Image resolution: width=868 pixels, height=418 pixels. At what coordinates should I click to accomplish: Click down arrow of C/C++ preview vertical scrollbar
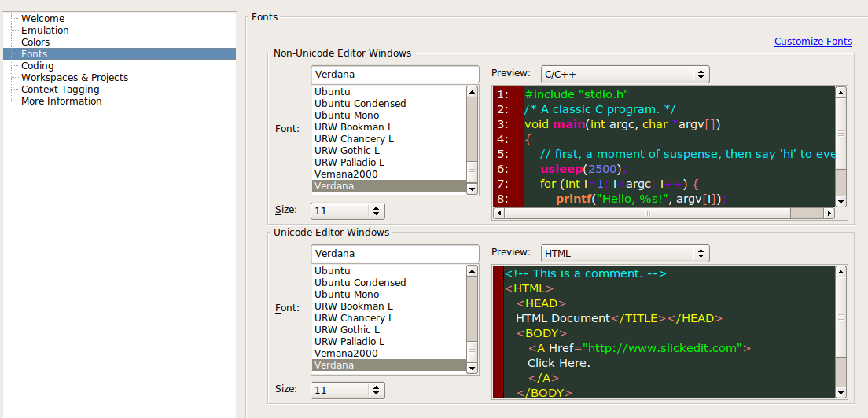(x=841, y=202)
